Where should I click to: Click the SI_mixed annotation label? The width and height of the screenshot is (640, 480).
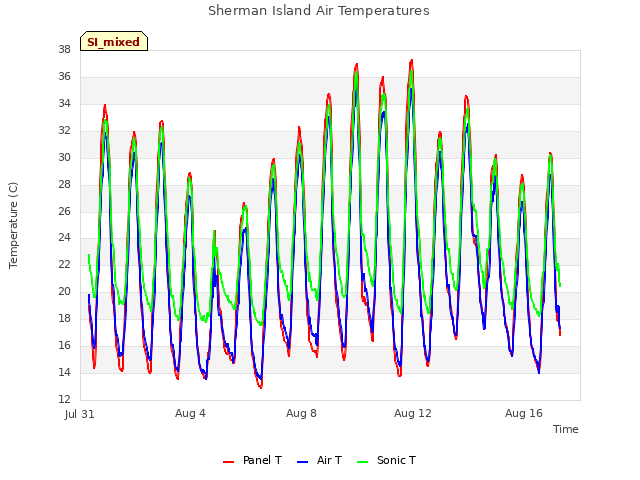tap(113, 41)
